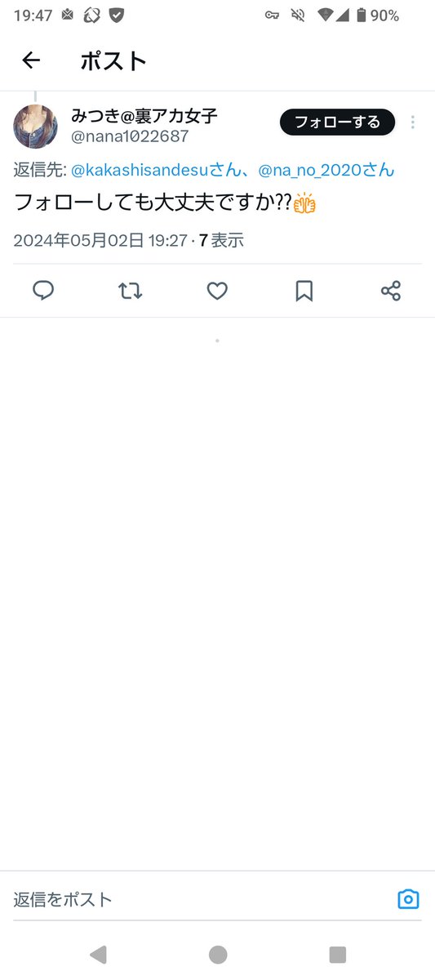
Task: View the poster's profile avatar
Action: (35, 127)
